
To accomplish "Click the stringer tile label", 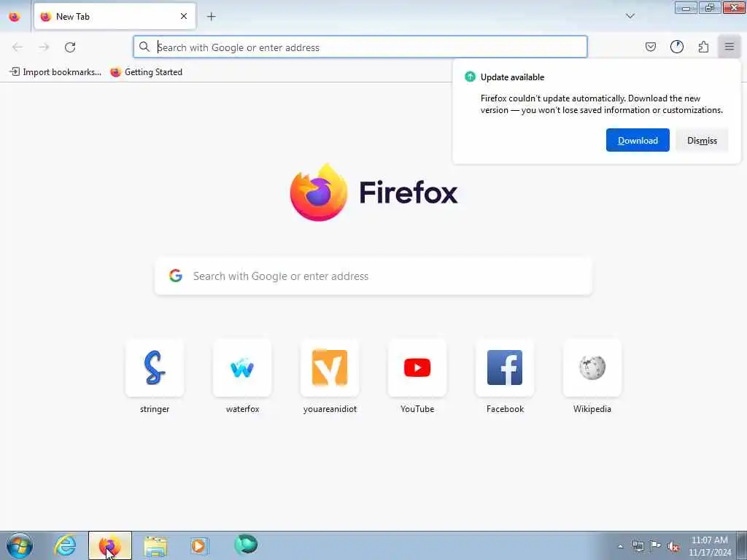I will (155, 409).
